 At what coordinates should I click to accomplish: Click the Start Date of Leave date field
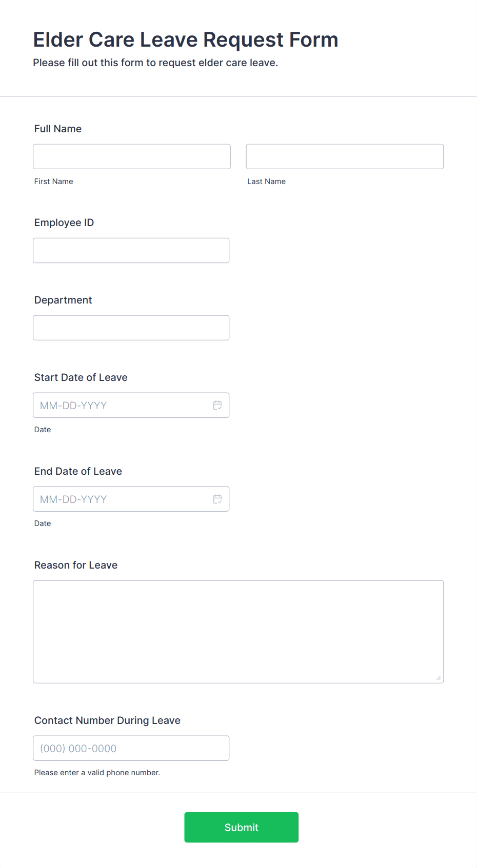pyautogui.click(x=131, y=405)
